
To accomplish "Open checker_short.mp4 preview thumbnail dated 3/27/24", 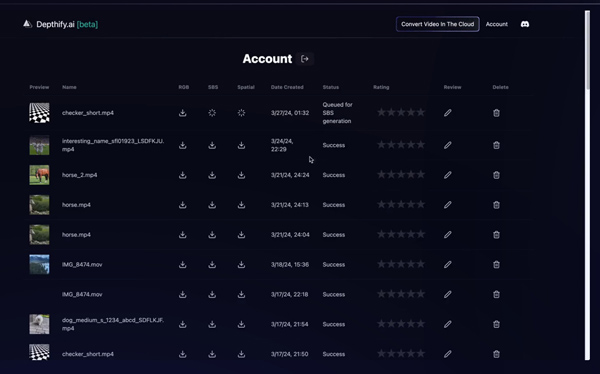I will 39,113.
